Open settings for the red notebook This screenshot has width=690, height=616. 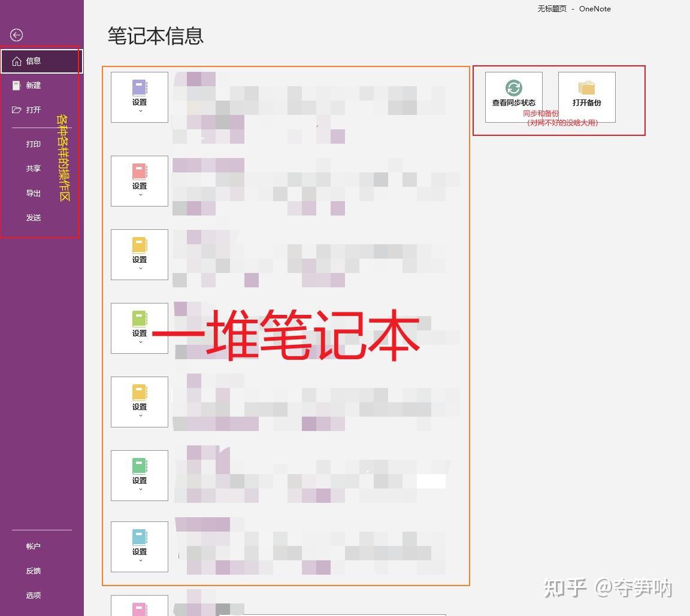click(x=140, y=181)
